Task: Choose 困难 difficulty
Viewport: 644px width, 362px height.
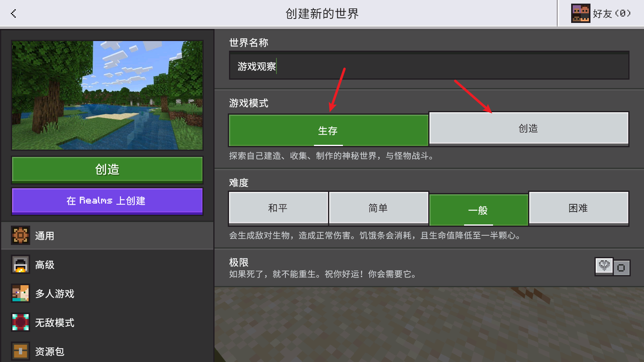Action: pyautogui.click(x=578, y=208)
